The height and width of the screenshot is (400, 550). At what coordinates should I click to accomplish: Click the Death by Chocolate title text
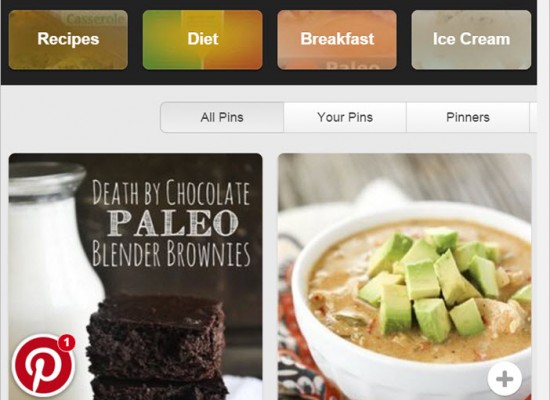tap(171, 192)
